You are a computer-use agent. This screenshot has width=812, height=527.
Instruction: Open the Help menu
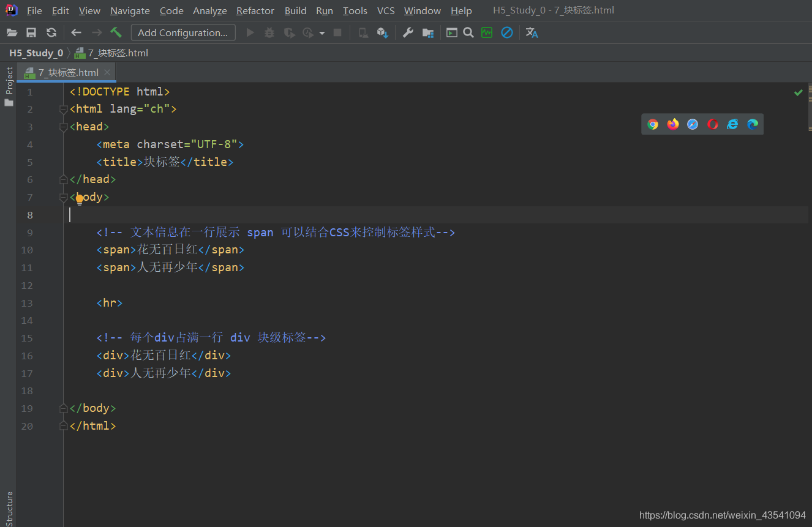(x=461, y=10)
